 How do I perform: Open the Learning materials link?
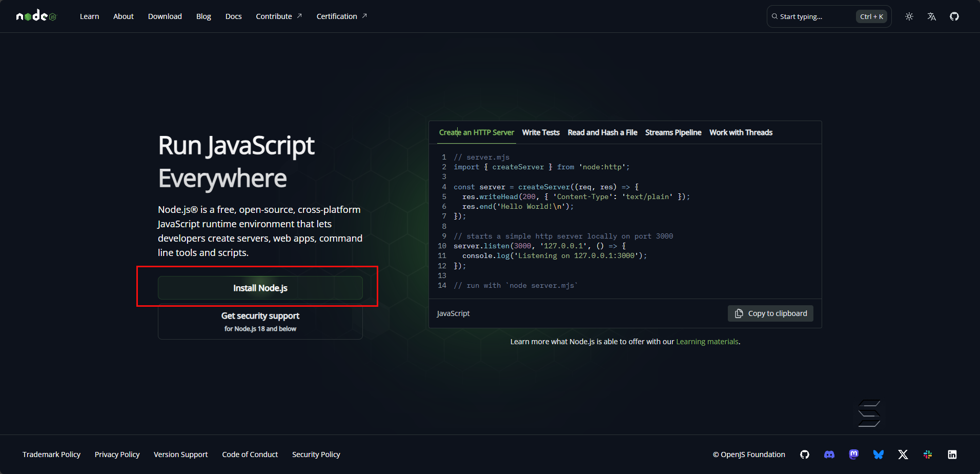click(707, 342)
